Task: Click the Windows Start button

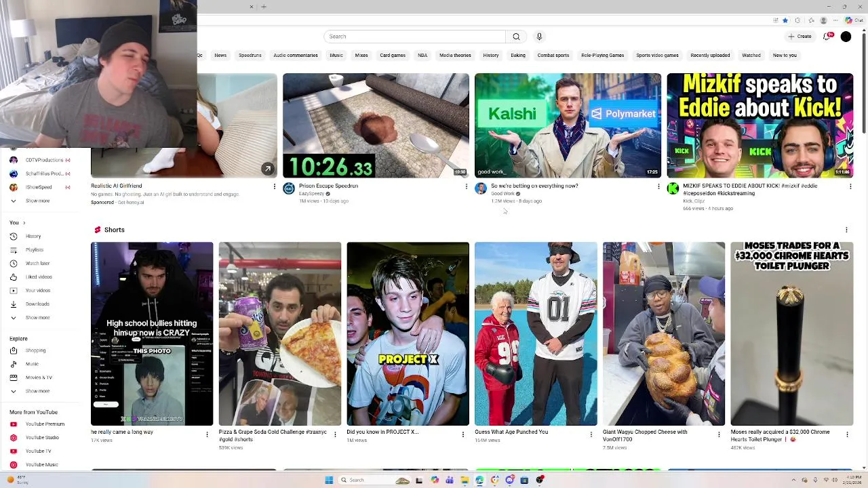Action: point(329,480)
